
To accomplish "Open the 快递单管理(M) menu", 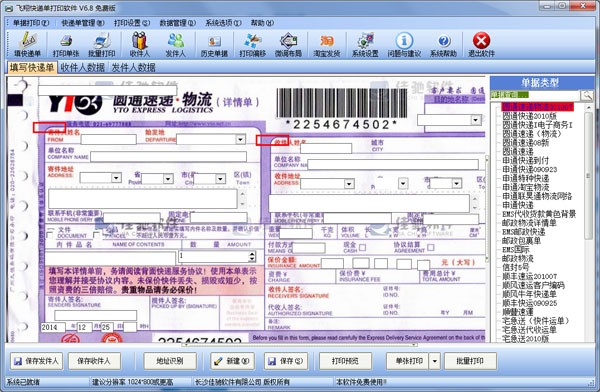I will 83,23.
